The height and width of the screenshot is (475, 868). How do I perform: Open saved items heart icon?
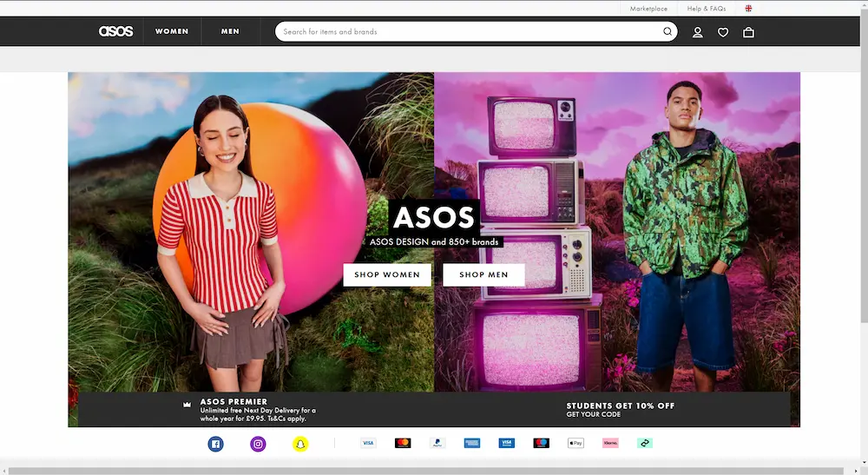(x=723, y=32)
